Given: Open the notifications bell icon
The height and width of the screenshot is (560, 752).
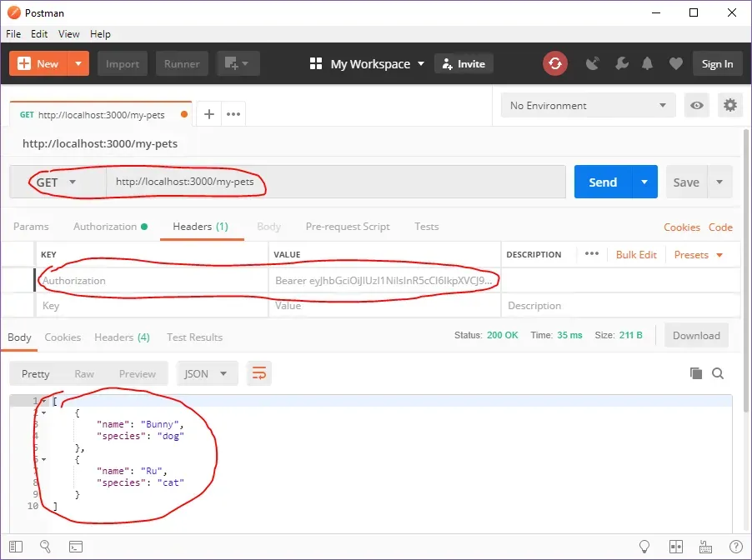Looking at the screenshot, I should pyautogui.click(x=647, y=63).
